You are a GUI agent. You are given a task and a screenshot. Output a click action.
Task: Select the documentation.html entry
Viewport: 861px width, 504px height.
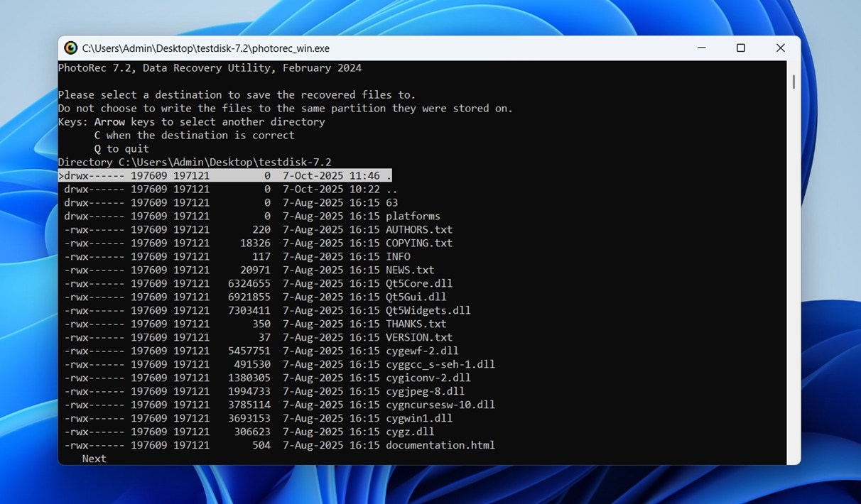click(440, 445)
